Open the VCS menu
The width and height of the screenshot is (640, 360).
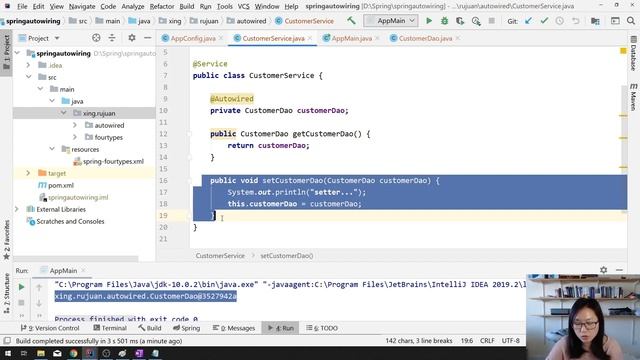pos(243,7)
